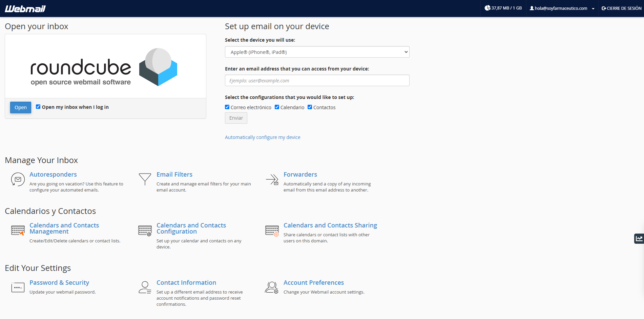Click CIERRE DE SESIÓN to log out
Image resolution: width=644 pixels, height=319 pixels.
(621, 8)
